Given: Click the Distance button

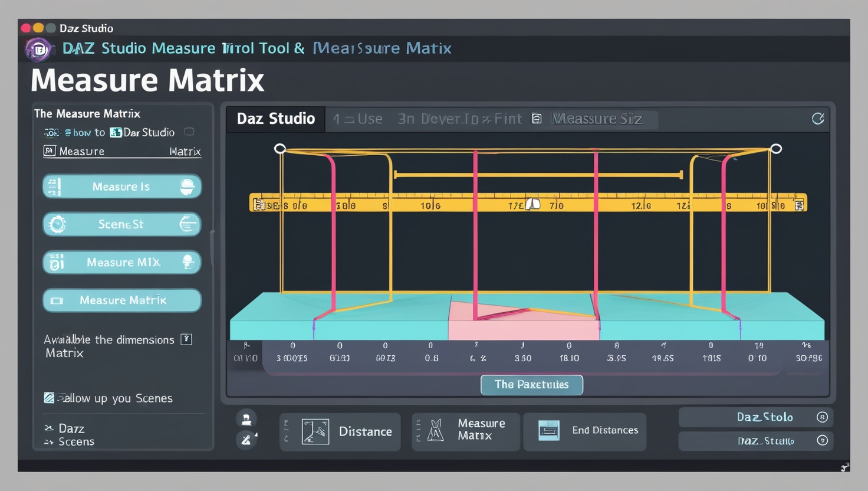Looking at the screenshot, I should 340,432.
